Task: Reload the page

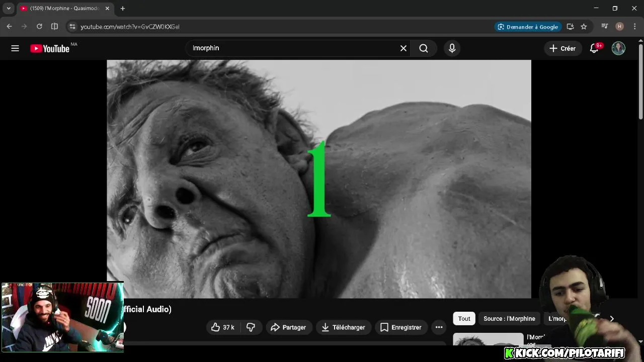Action: pos(39,27)
